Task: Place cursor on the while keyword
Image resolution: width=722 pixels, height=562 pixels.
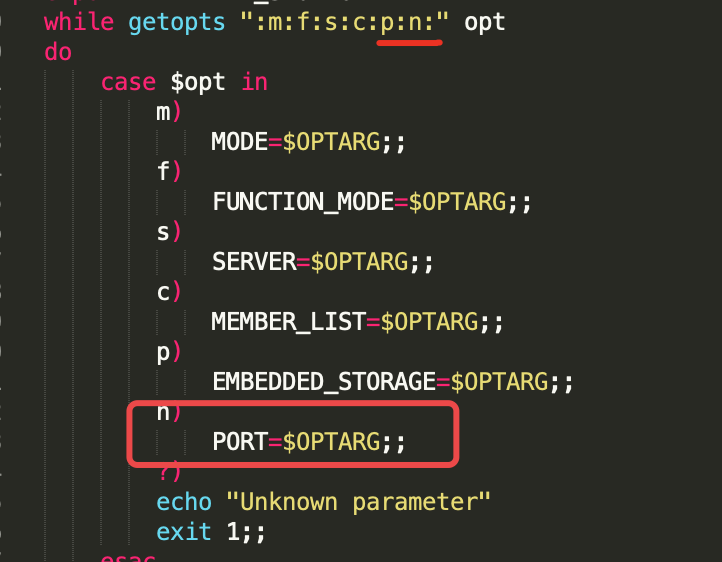Action: 79,22
